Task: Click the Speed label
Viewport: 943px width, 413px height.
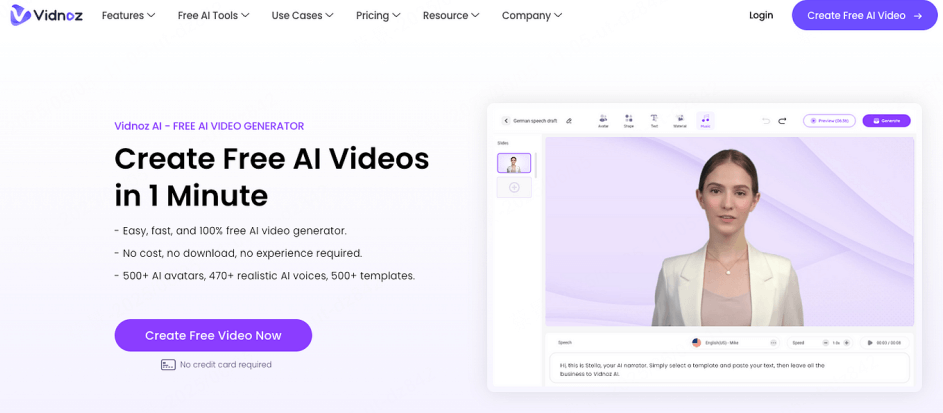Action: 798,343
